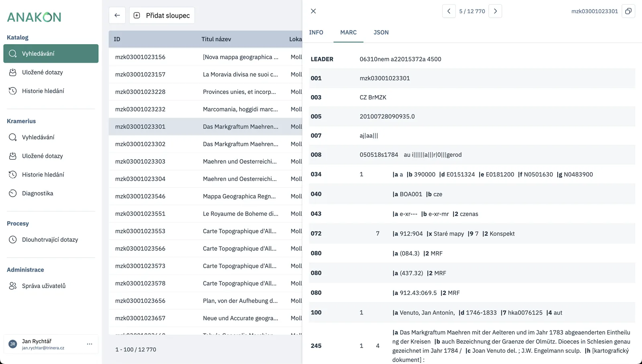642x364 pixels.
Task: Click pagination text 1 - 100 / 12 770
Action: coord(136,350)
